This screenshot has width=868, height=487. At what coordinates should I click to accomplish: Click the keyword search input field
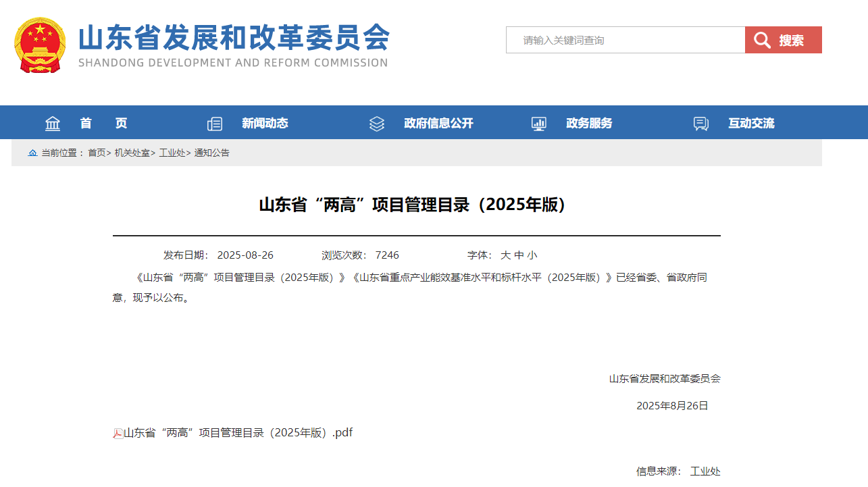click(625, 41)
